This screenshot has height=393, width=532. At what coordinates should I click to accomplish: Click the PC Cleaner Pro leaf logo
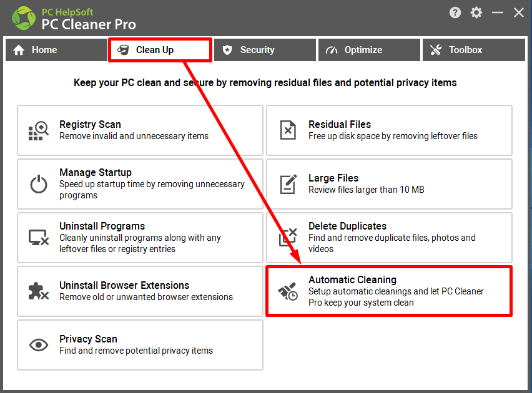(x=23, y=18)
